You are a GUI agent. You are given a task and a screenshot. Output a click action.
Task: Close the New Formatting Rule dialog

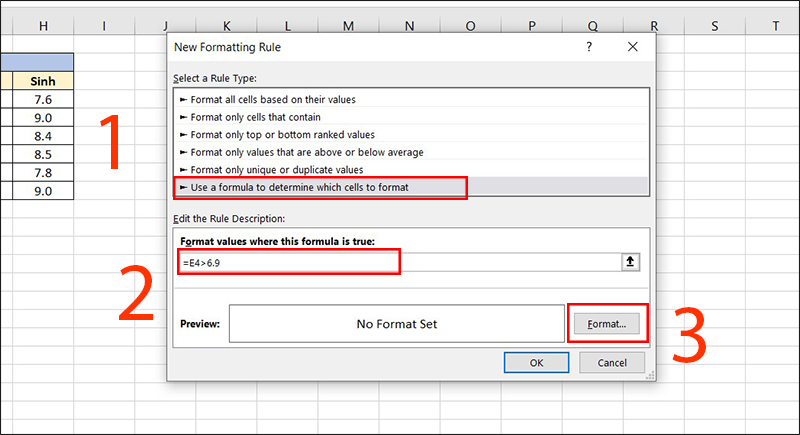pos(633,47)
